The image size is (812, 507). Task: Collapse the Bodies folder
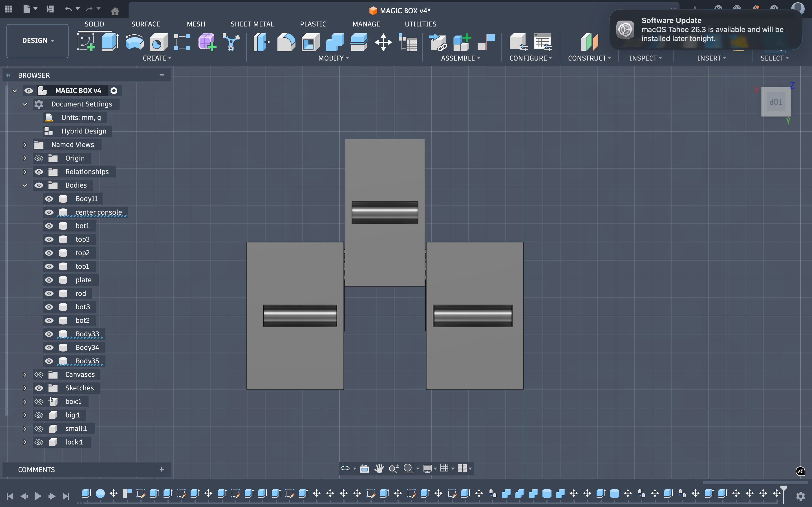click(x=25, y=185)
